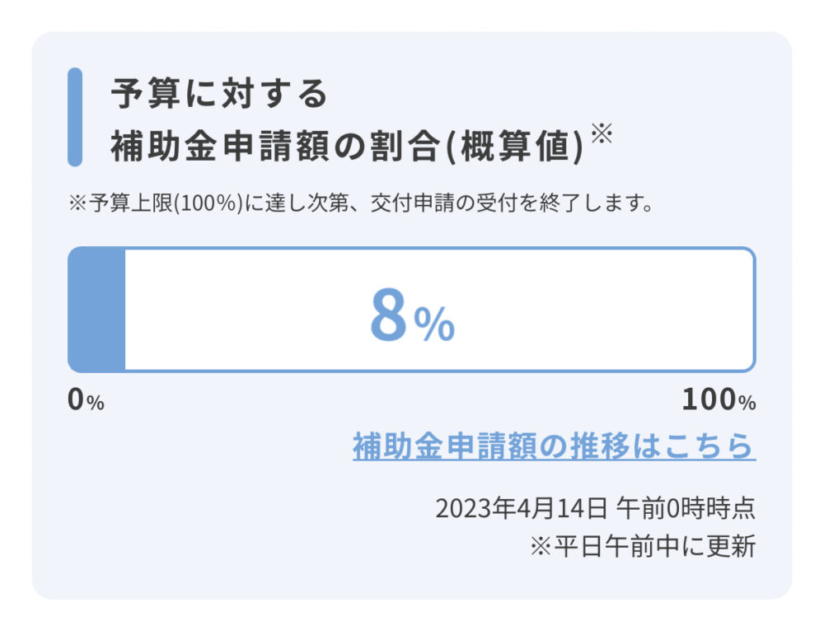Click the blue filled section of progress bar
This screenshot has height=644, width=824.
pos(96,310)
